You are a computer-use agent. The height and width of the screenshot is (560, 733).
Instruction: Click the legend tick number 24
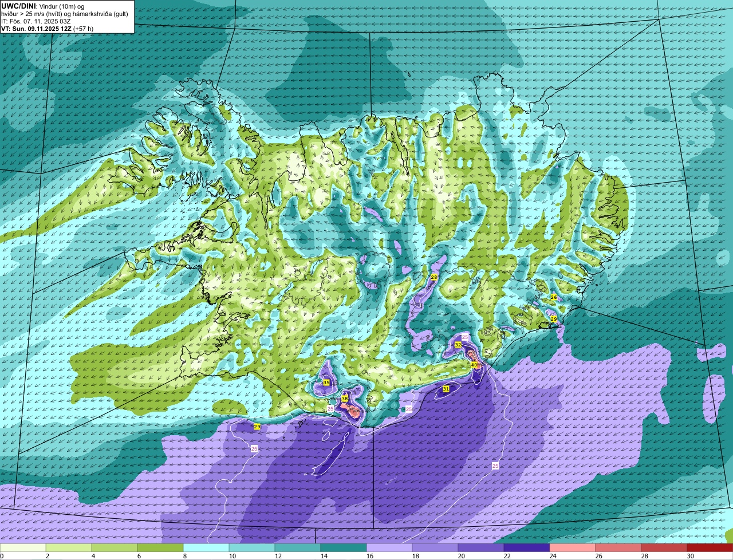click(553, 556)
